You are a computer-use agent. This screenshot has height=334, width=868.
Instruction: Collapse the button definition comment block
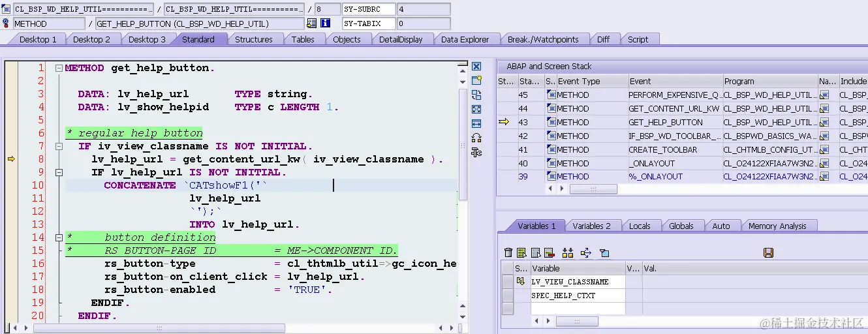[x=59, y=237]
